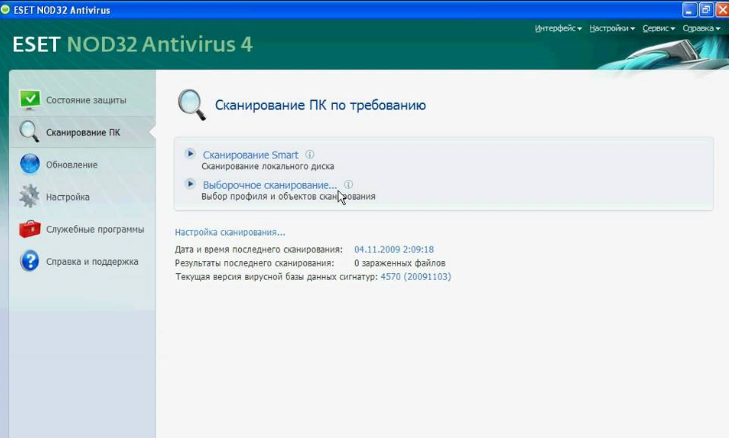The height and width of the screenshot is (438, 729).
Task: Click the gear icon for Настройка
Action: coord(29,196)
